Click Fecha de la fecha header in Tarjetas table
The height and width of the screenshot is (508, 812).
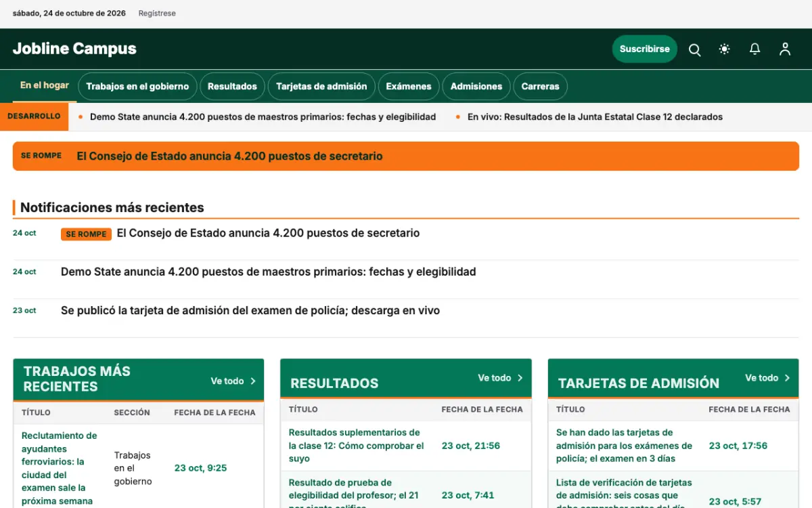[749, 409]
